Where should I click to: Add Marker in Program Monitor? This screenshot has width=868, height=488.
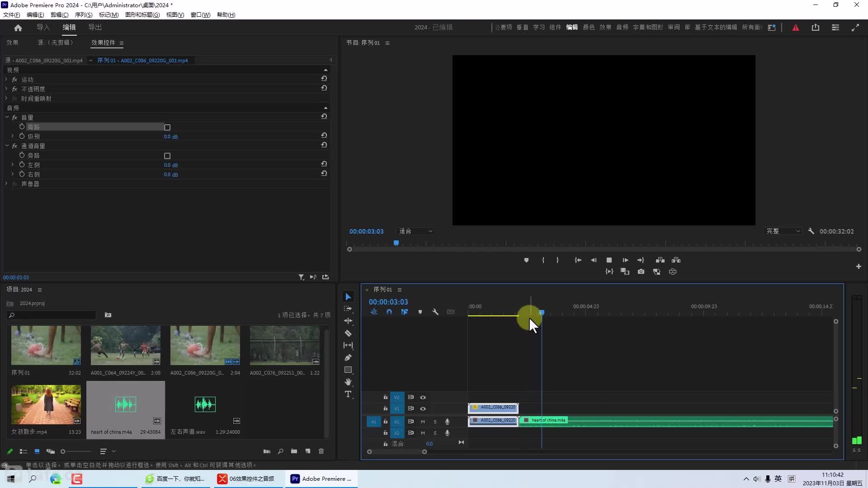526,260
